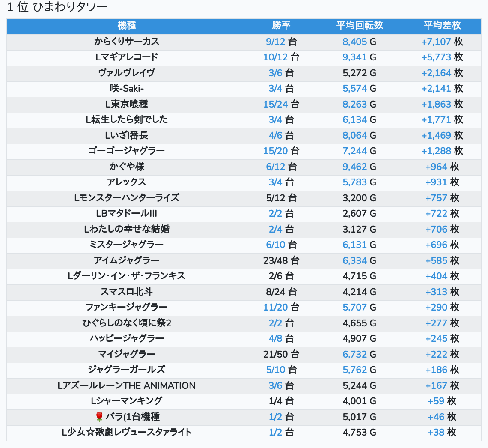Screen dimensions: 488x448
Task: Select the ファンキージャグラー machine name
Action: click(127, 308)
